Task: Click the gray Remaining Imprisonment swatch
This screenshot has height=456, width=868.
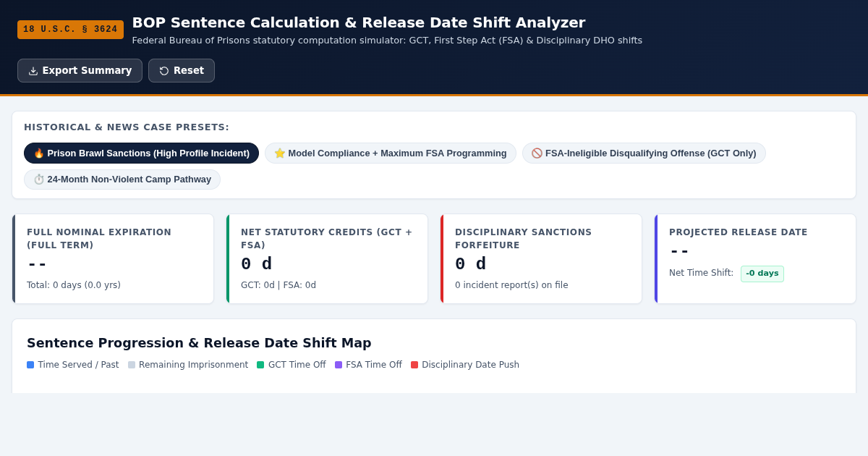Action: coord(132,365)
